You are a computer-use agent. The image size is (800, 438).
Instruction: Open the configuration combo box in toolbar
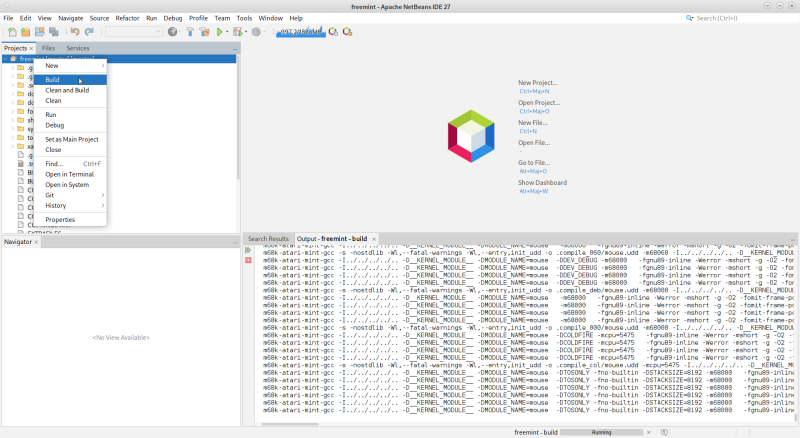[x=133, y=32]
